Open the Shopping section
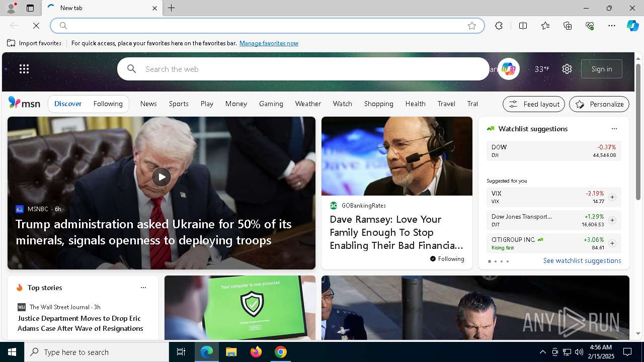This screenshot has height=362, width=644. pyautogui.click(x=379, y=104)
